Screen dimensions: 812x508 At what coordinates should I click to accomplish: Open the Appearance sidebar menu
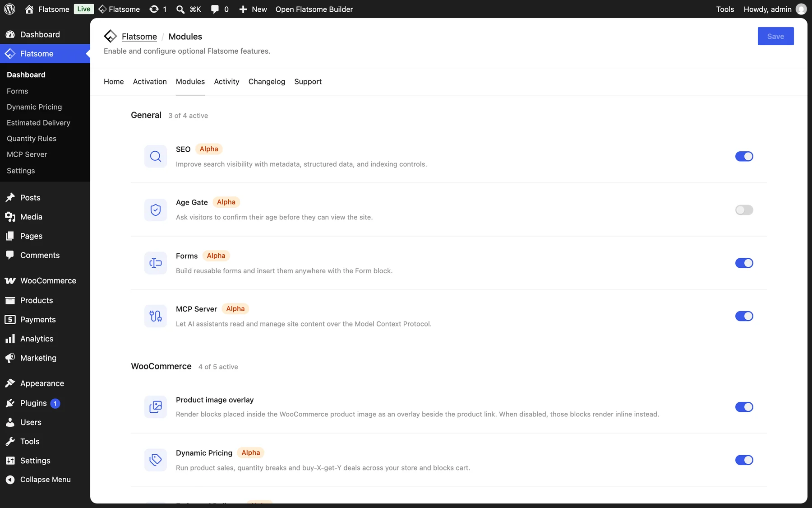click(x=45, y=383)
